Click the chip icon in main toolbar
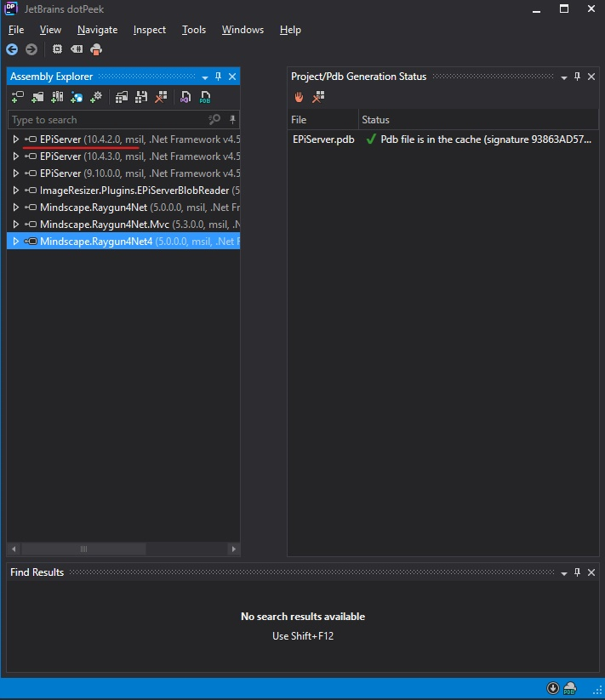Viewport: 605px width, 700px height. click(x=57, y=49)
